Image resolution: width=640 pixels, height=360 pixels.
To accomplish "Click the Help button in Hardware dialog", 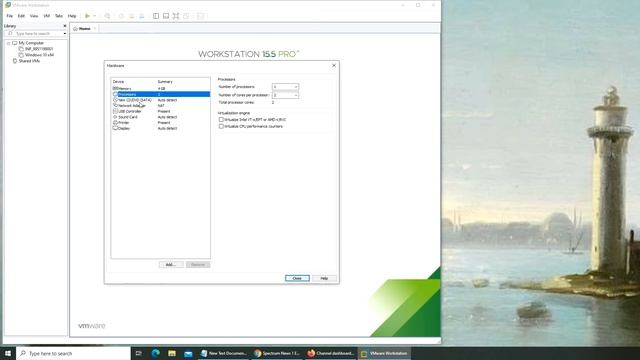I will tap(324, 278).
